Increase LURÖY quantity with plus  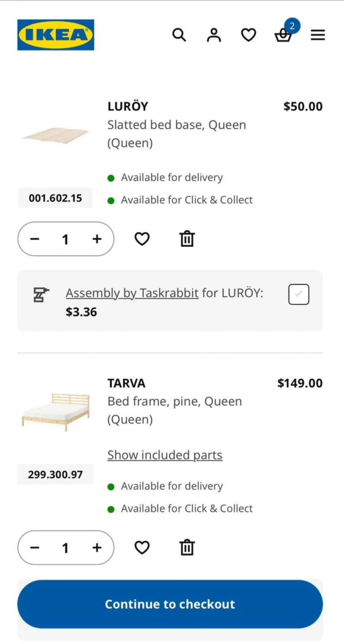pos(97,239)
